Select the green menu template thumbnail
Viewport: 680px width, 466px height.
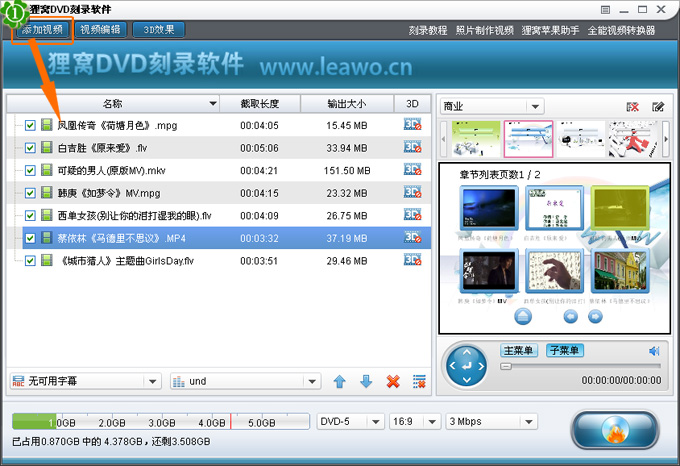476,139
